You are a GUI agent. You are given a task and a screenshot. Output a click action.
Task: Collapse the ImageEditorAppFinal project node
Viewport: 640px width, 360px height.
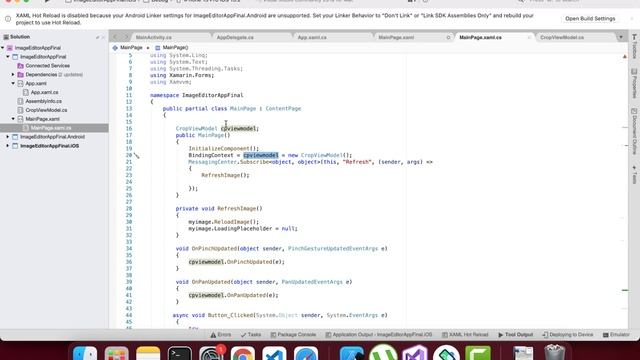[x=8, y=57]
